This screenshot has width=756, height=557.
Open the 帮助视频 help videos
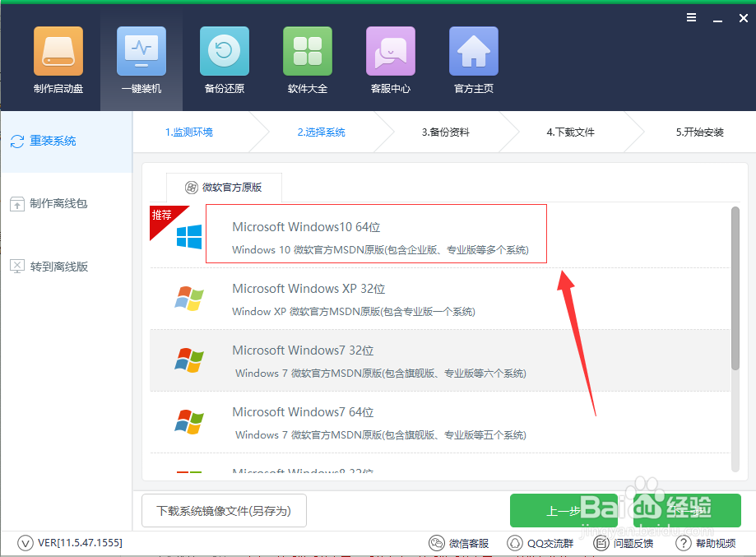(705, 543)
